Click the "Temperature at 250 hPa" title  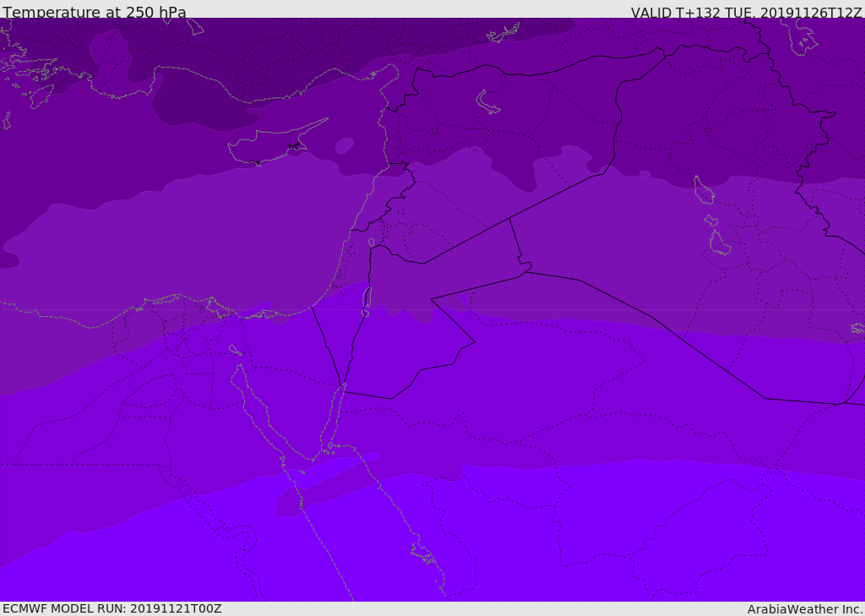coord(94,13)
